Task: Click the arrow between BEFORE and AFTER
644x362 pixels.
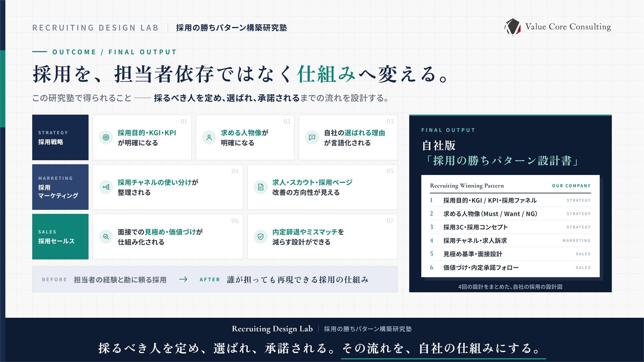Action: [183, 279]
